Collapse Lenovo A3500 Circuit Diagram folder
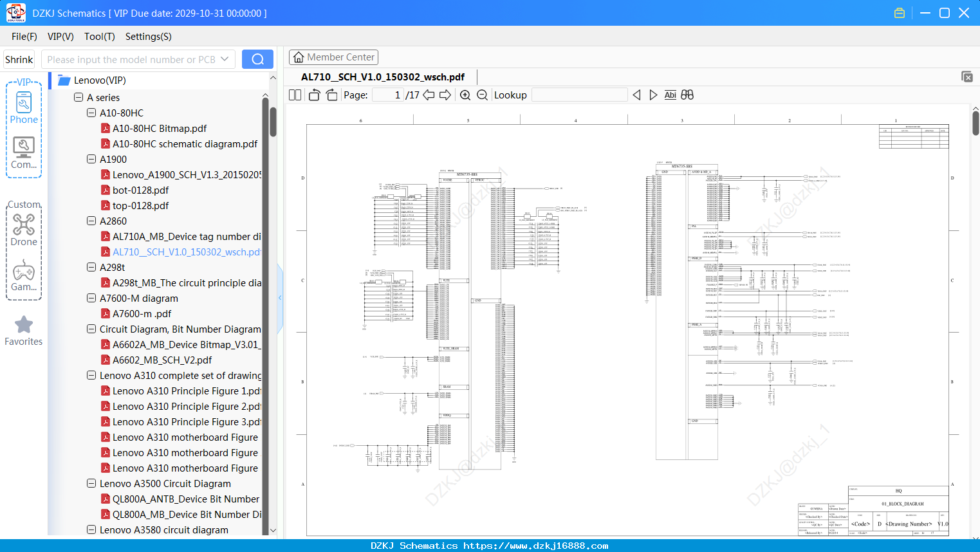 click(x=91, y=483)
